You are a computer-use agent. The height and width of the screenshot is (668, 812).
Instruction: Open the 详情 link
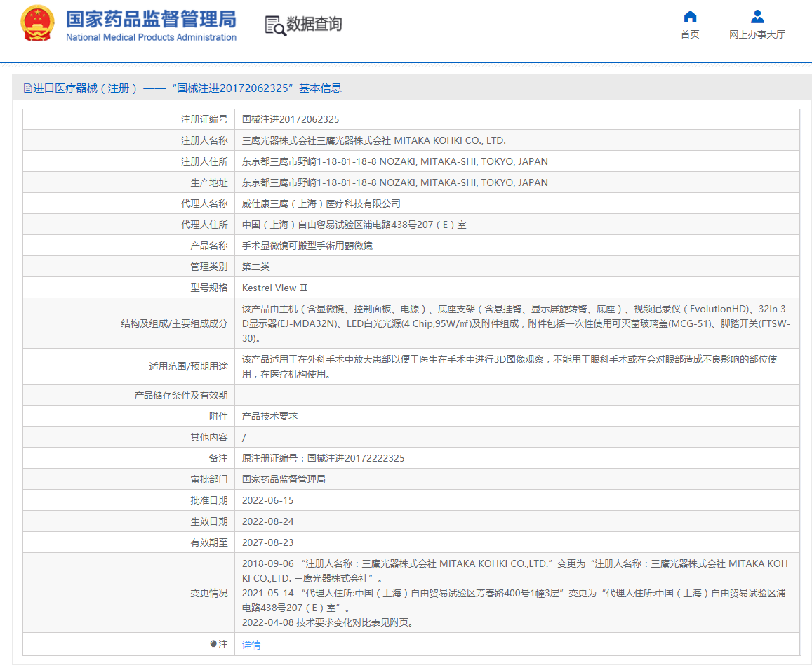click(x=251, y=645)
